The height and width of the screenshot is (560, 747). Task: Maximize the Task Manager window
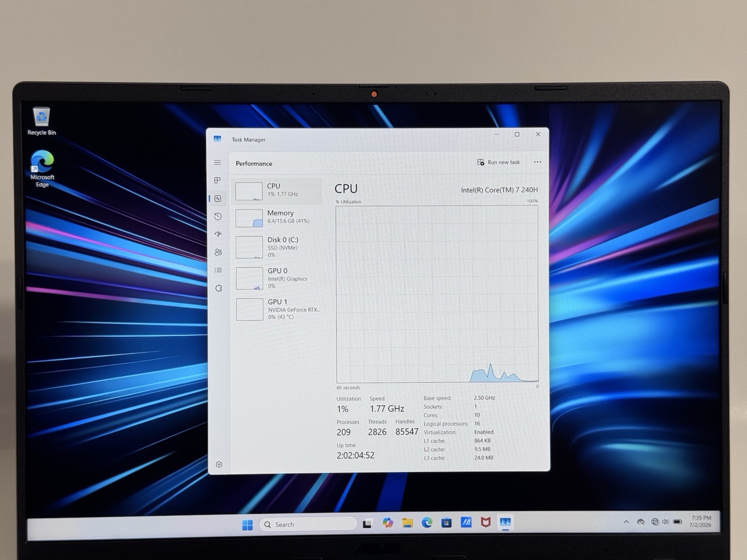(x=517, y=134)
